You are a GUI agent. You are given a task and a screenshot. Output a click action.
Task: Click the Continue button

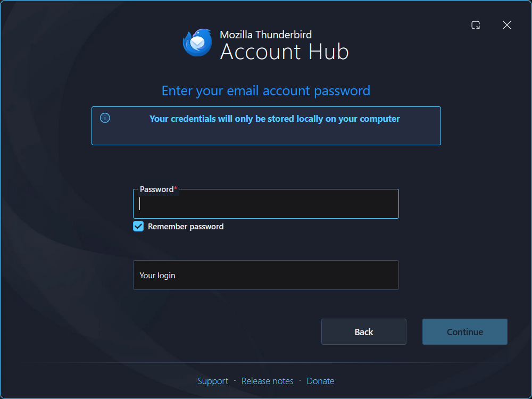click(465, 332)
